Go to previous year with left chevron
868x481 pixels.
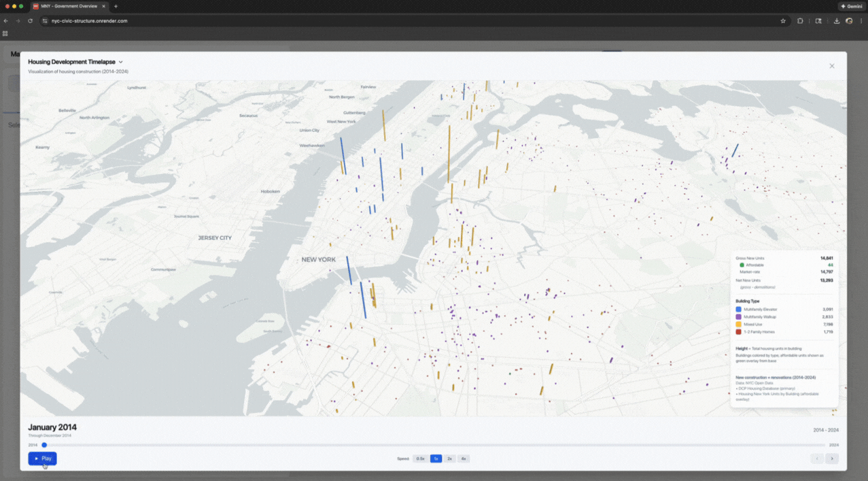coord(817,459)
